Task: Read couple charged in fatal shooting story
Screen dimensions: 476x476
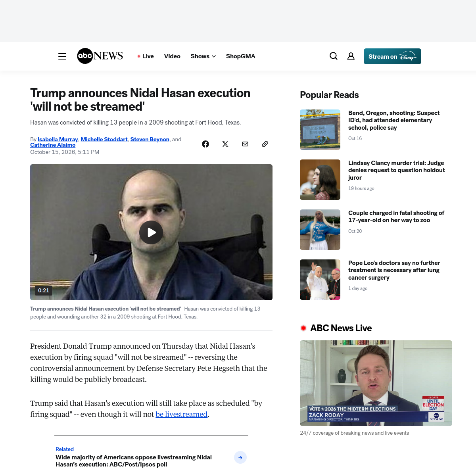Action: [396, 217]
